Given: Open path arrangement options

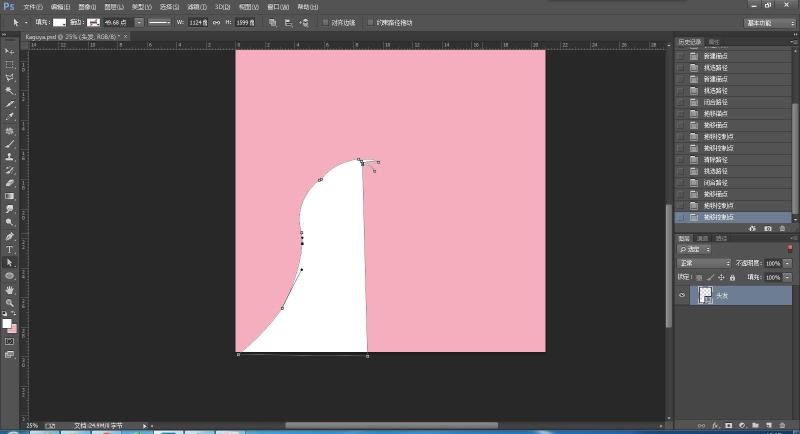Looking at the screenshot, I should pyautogui.click(x=304, y=22).
